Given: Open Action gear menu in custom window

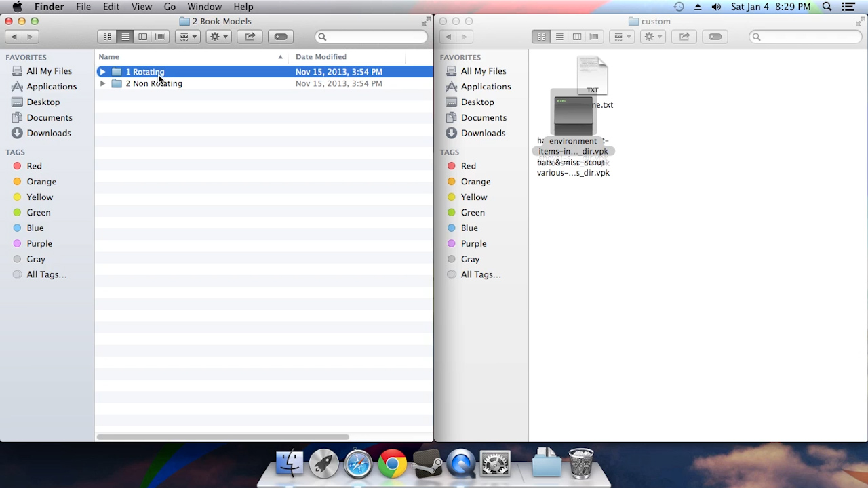Looking at the screenshot, I should (x=653, y=37).
